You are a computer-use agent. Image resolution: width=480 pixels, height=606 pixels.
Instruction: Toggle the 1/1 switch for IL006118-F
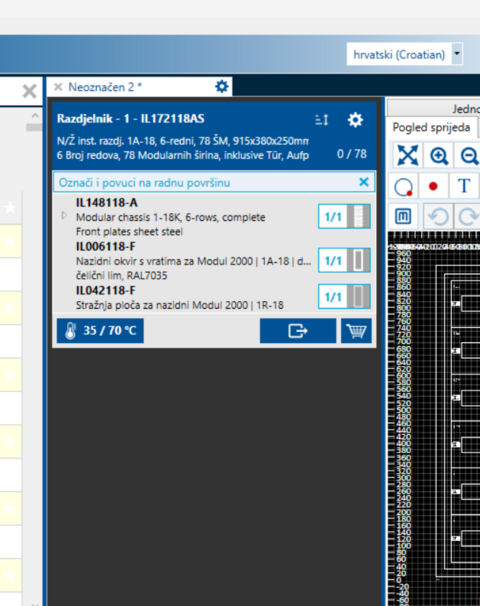point(344,260)
